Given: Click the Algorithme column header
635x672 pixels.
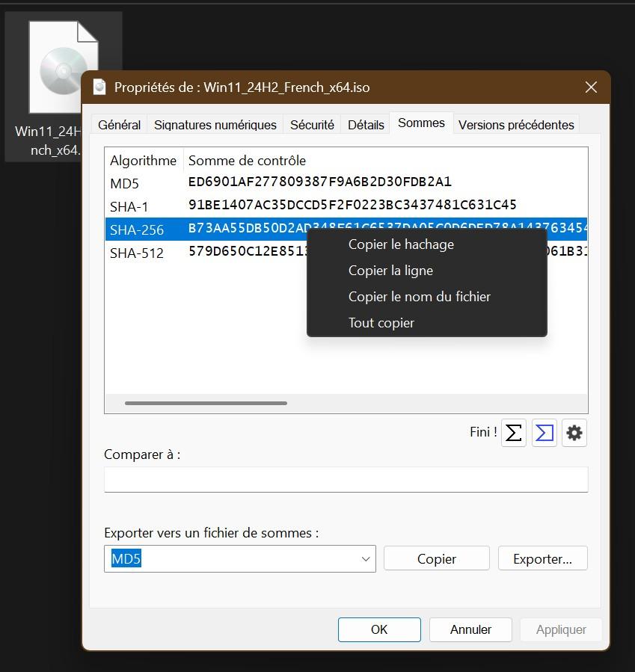Looking at the screenshot, I should tap(144, 160).
